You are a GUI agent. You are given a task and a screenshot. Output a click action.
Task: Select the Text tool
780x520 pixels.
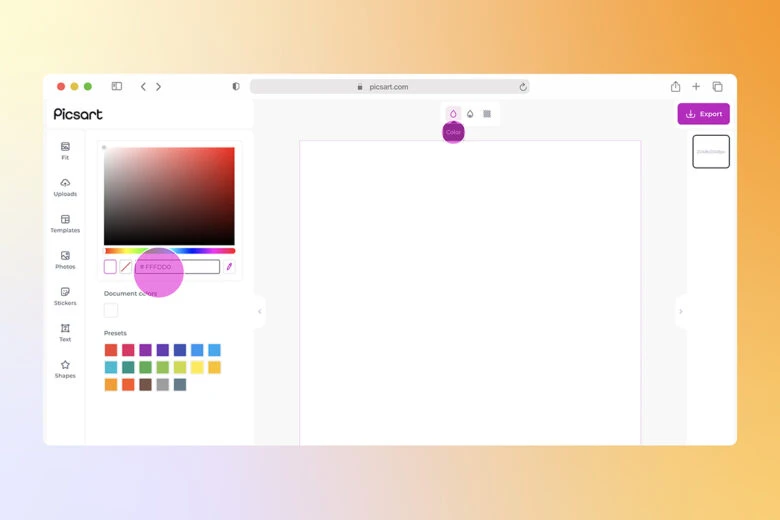65,332
